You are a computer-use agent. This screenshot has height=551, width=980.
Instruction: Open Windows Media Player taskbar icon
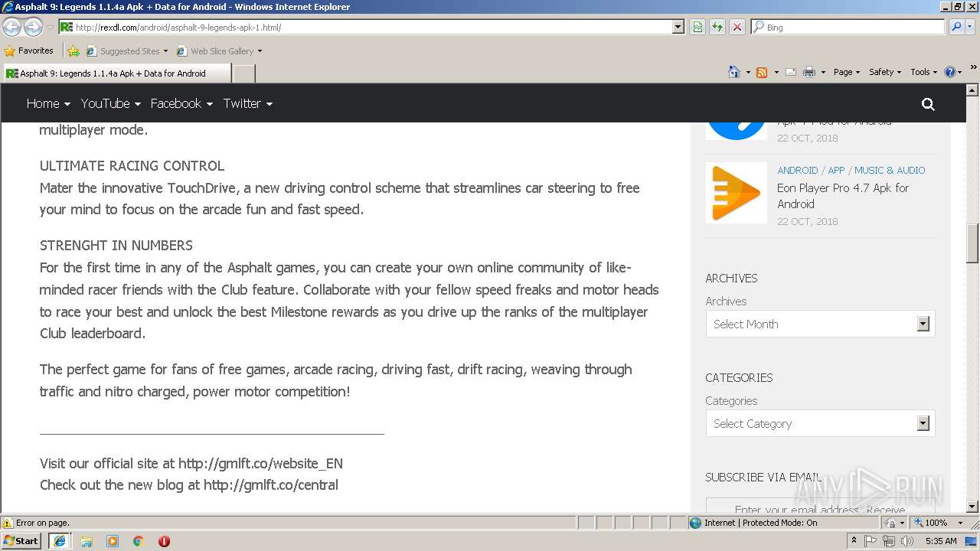pos(113,541)
